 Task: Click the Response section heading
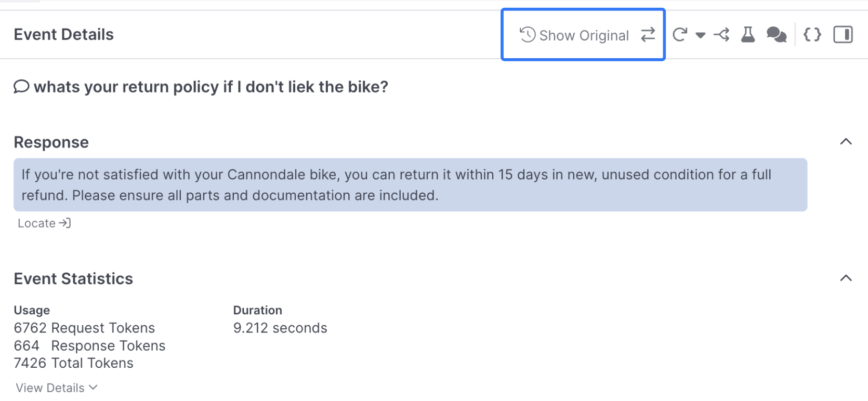[51, 142]
